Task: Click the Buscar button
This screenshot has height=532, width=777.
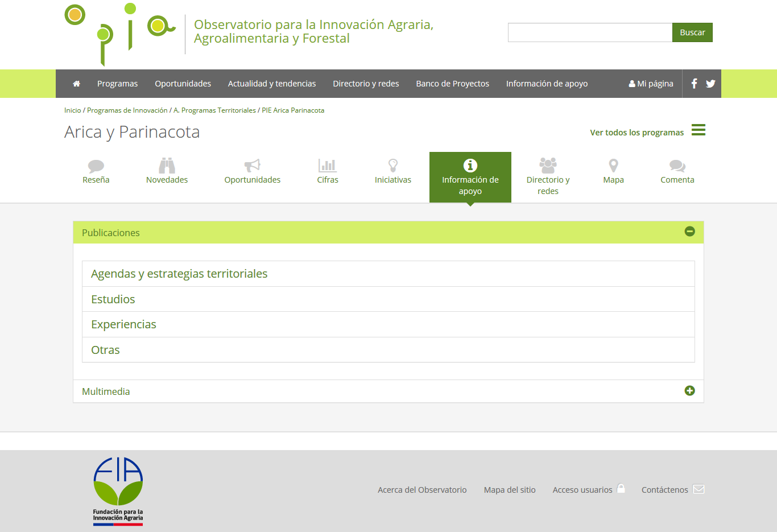Action: pos(692,32)
